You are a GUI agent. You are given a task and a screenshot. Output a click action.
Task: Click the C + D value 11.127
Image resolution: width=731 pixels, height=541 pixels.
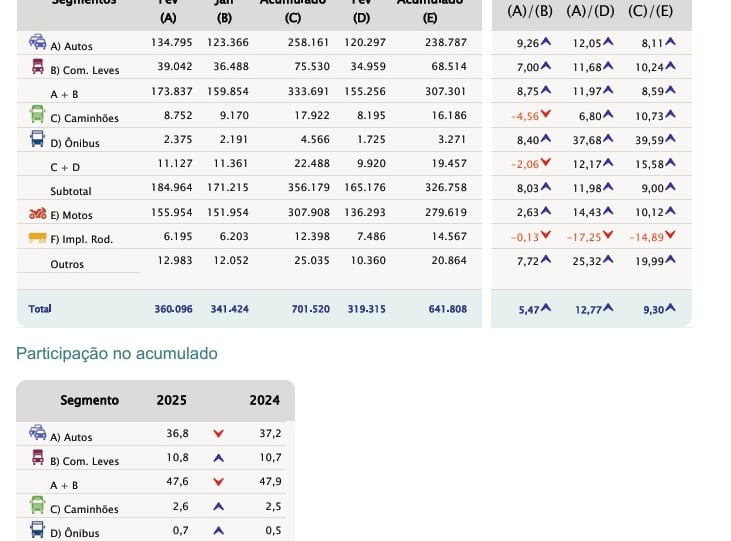click(175, 163)
